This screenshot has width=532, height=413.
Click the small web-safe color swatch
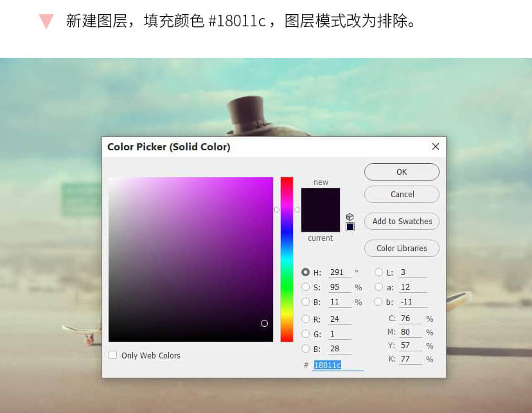[350, 227]
